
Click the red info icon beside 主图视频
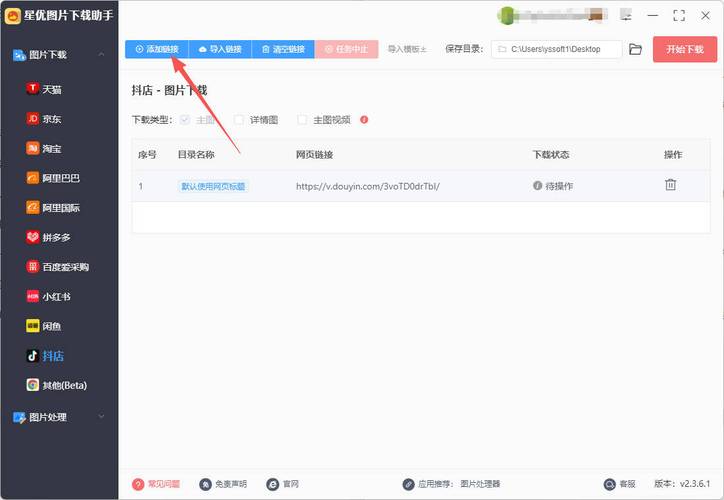[x=364, y=120]
